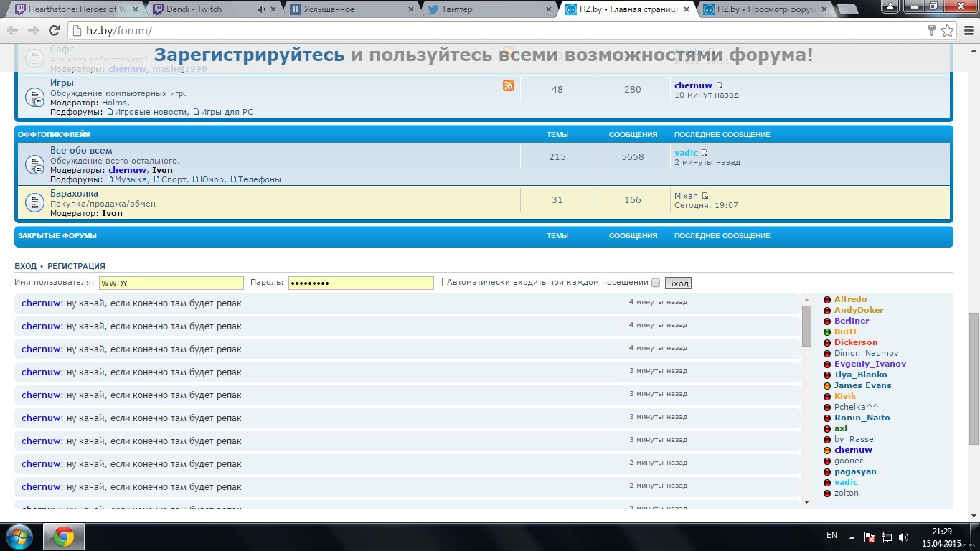Open the Юмор subforum
Screen dimensions: 980x551
pyautogui.click(x=212, y=179)
